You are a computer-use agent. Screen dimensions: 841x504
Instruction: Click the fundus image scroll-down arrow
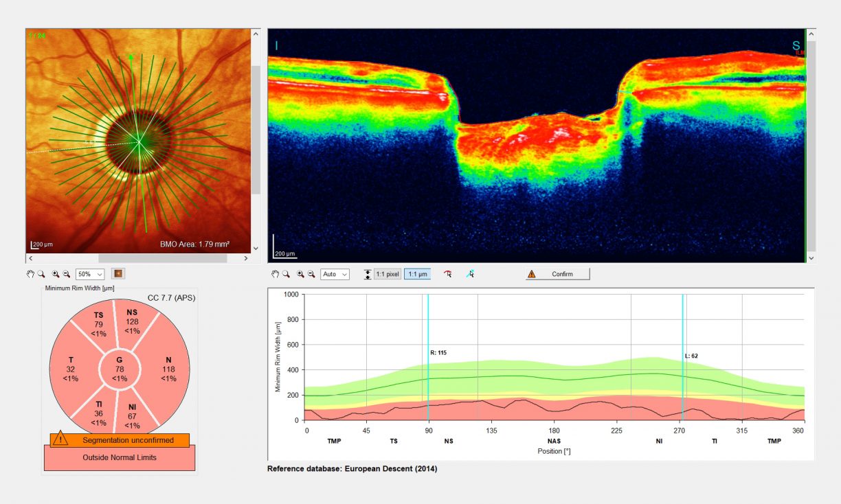tap(256, 249)
